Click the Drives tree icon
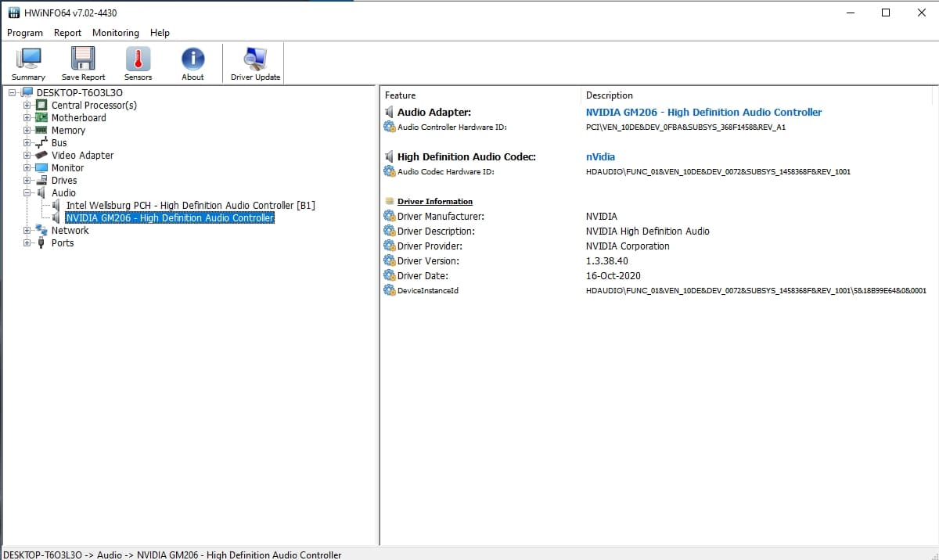Image resolution: width=939 pixels, height=560 pixels. pyautogui.click(x=42, y=180)
